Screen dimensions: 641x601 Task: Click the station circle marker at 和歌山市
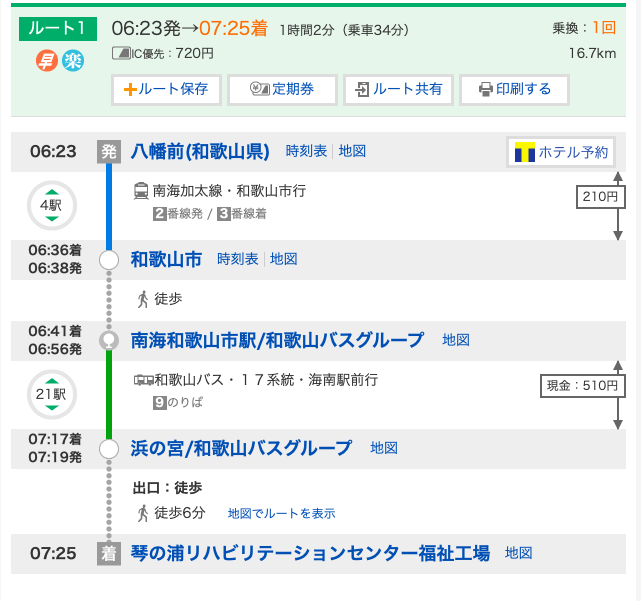pos(109,260)
